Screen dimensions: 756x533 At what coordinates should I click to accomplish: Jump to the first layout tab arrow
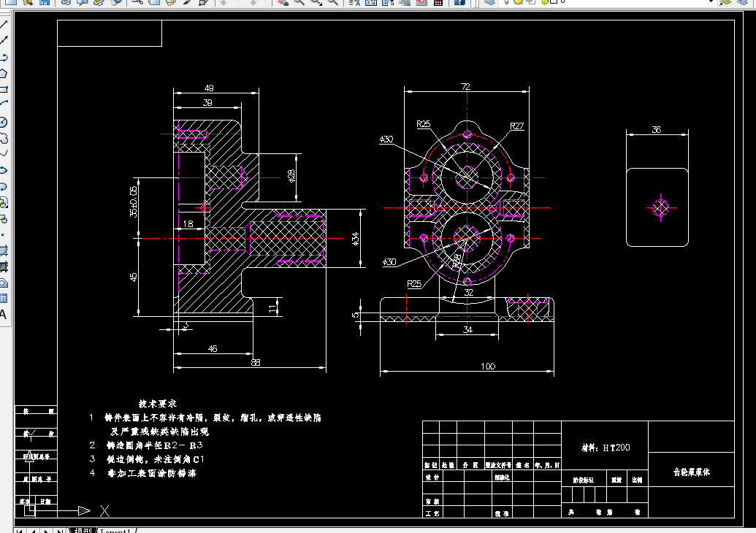pyautogui.click(x=19, y=531)
